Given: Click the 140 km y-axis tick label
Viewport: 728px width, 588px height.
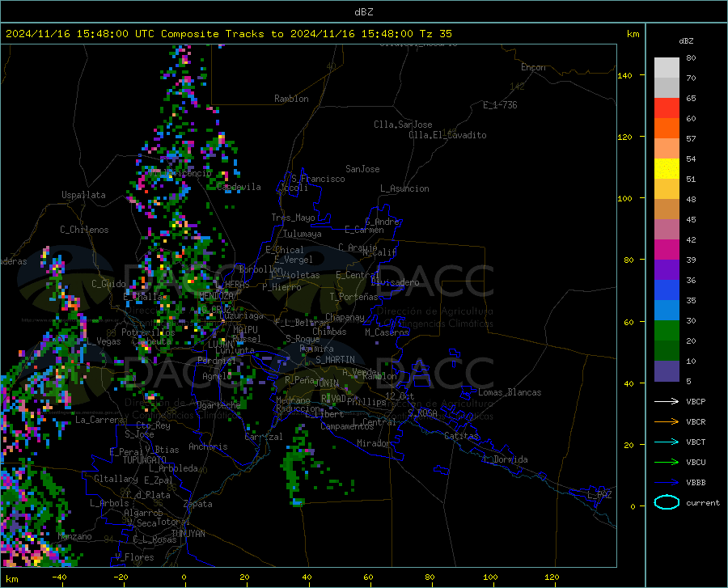Looking at the screenshot, I should [624, 75].
